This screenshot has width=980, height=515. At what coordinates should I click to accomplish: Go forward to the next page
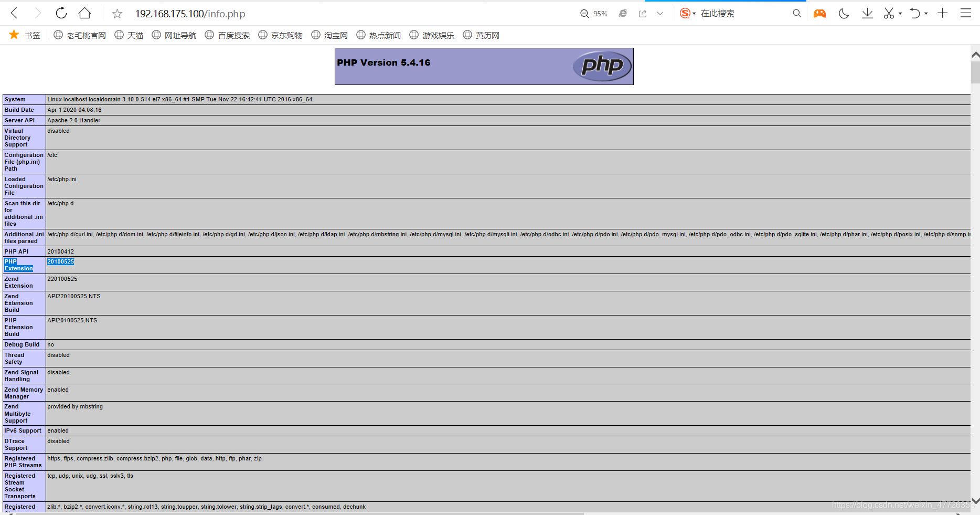point(37,13)
